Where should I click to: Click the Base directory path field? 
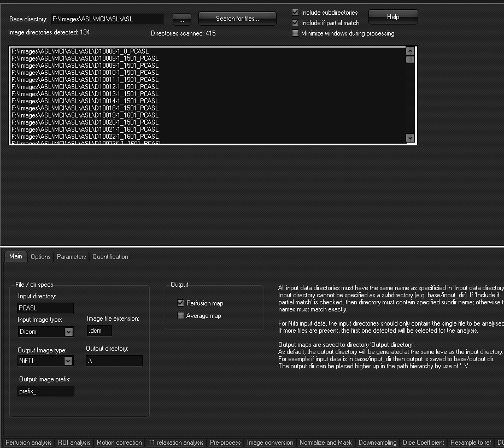(x=107, y=19)
